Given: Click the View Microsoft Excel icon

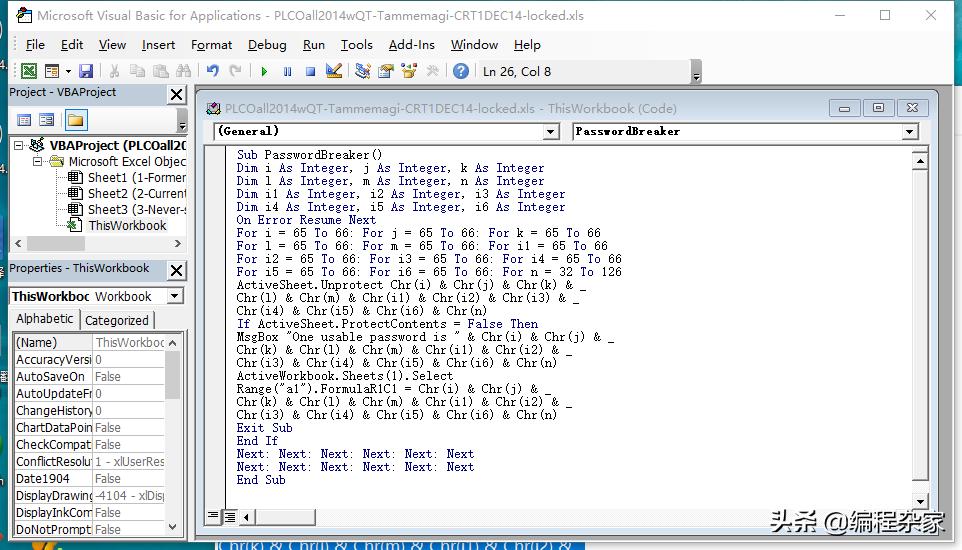Looking at the screenshot, I should 29,71.
